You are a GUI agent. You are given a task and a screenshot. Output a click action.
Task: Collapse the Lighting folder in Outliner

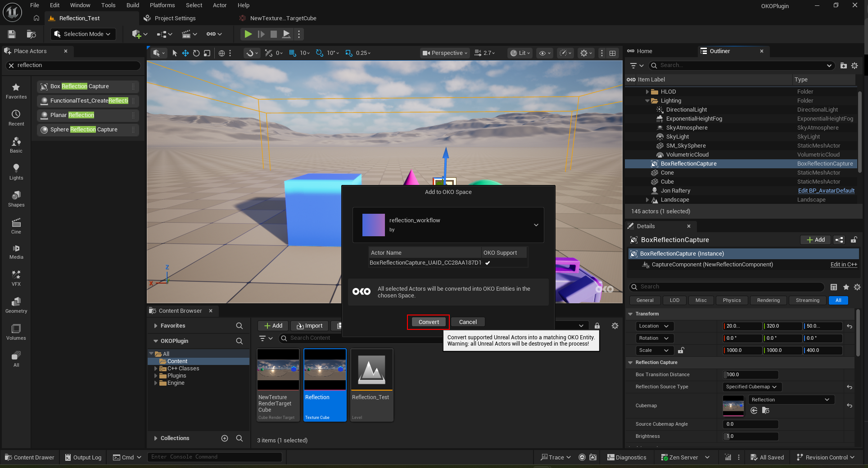pyautogui.click(x=647, y=101)
